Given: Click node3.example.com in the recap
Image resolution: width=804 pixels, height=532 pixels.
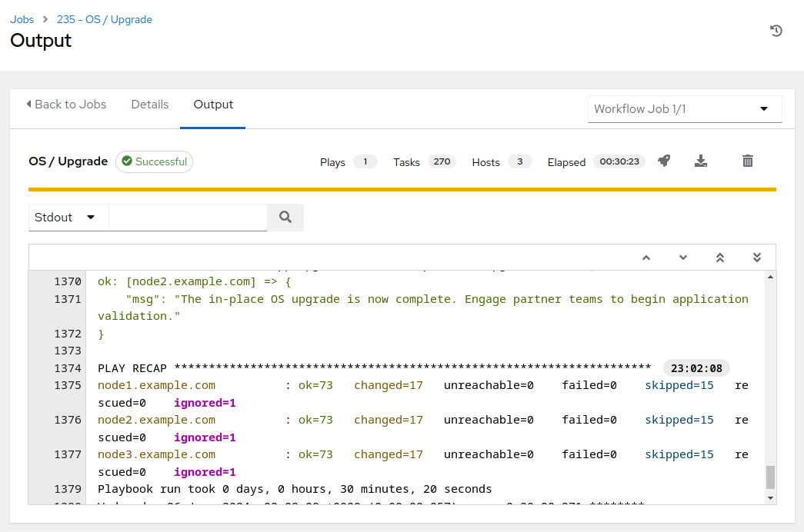Looking at the screenshot, I should [156, 454].
